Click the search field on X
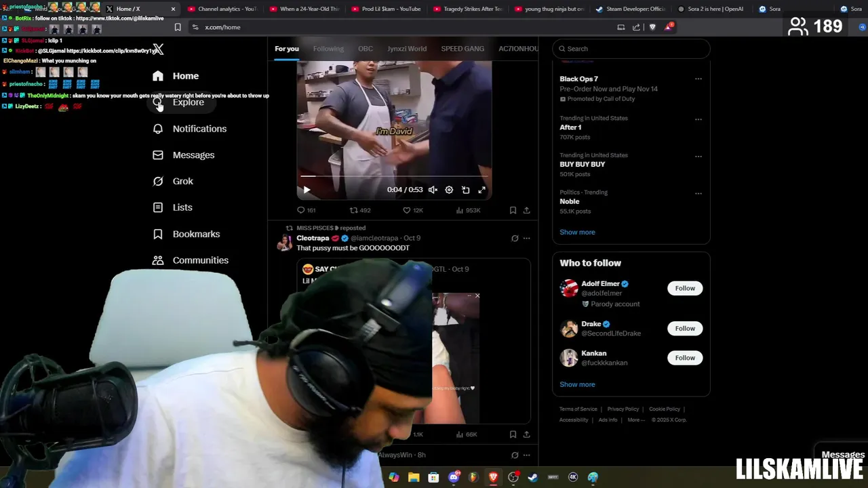The height and width of the screenshot is (488, 868). pyautogui.click(x=631, y=49)
